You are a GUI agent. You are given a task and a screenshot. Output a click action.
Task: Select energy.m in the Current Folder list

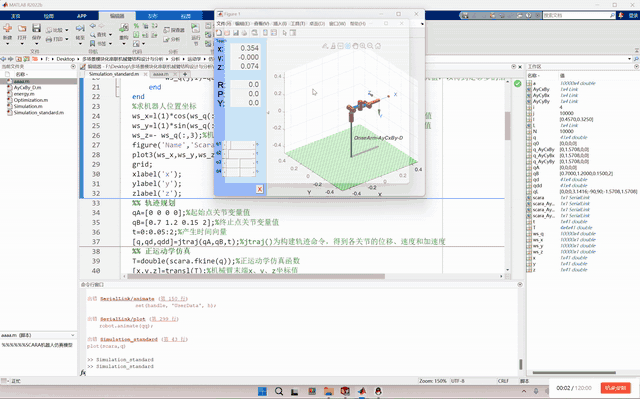click(x=24, y=94)
